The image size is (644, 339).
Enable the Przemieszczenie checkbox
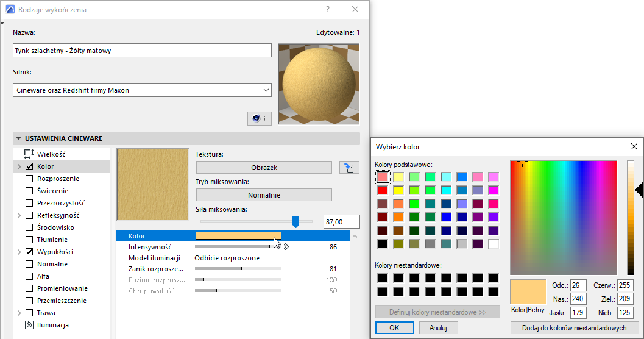pyautogui.click(x=29, y=301)
